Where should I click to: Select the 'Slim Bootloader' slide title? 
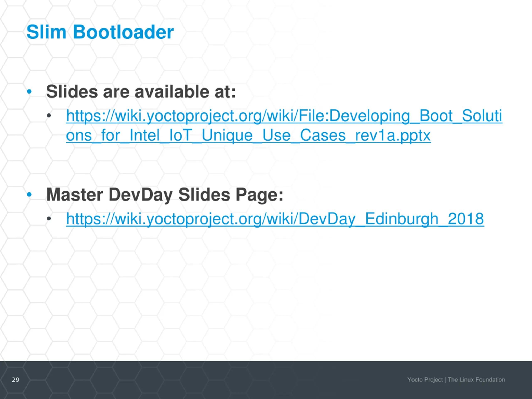point(100,32)
